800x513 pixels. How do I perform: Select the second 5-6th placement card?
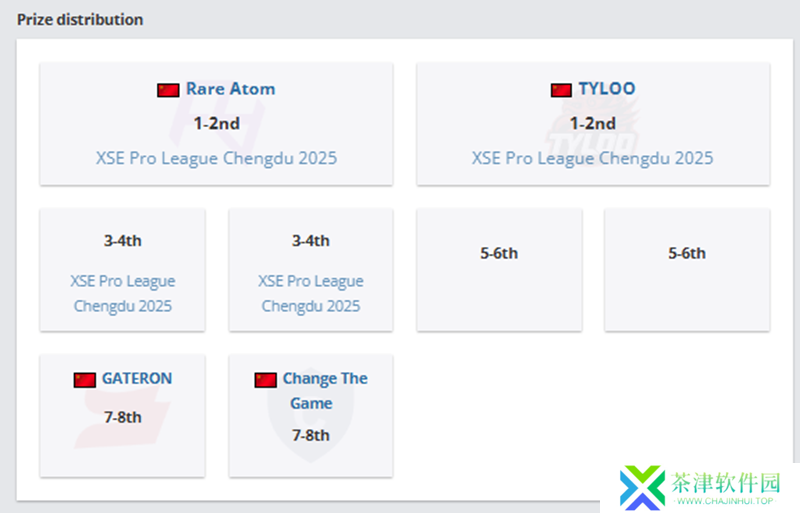687,270
